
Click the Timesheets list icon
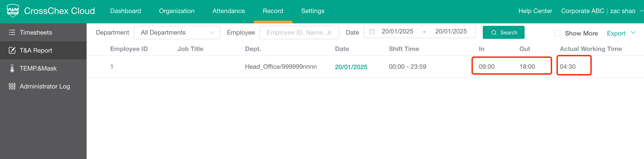[12, 32]
